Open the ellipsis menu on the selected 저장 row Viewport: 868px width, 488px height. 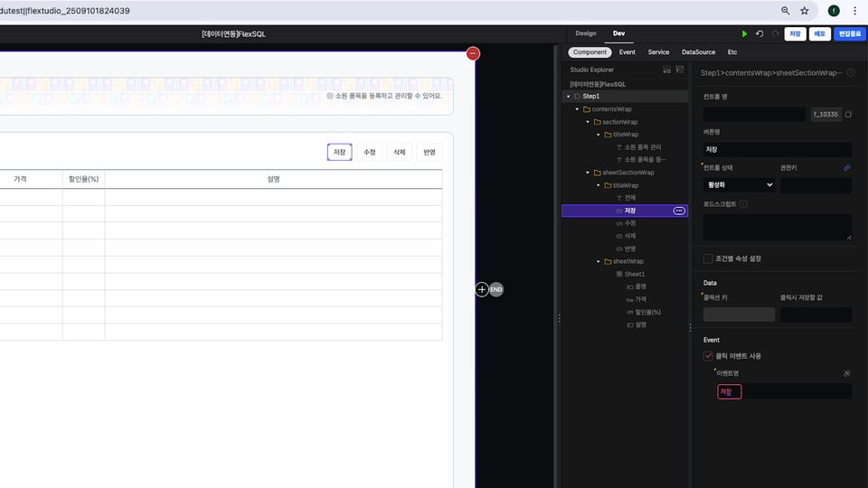(679, 211)
